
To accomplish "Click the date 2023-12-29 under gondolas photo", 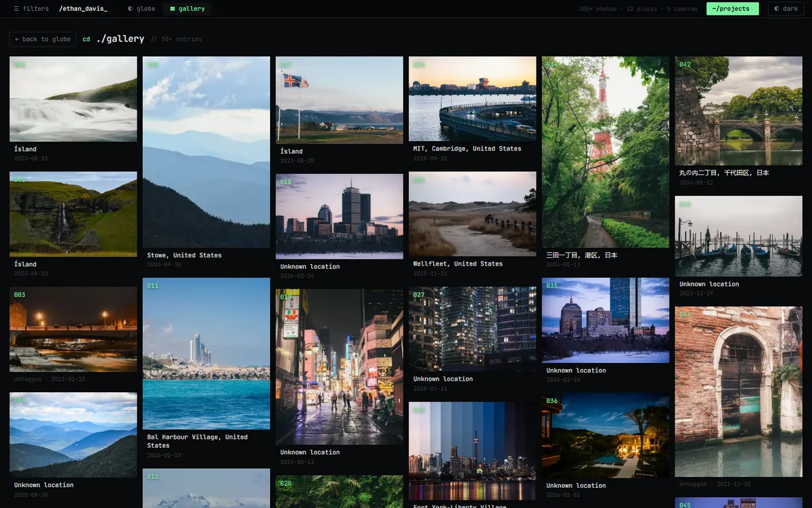I will pos(697,293).
